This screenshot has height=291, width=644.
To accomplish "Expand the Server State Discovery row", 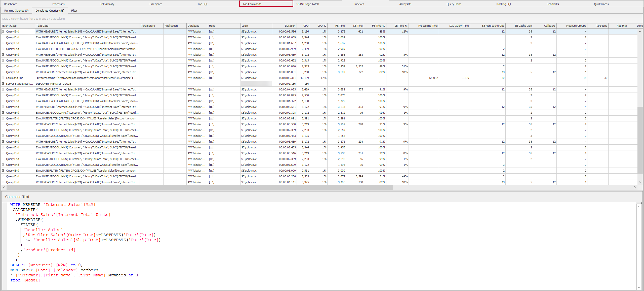I will [3, 83].
